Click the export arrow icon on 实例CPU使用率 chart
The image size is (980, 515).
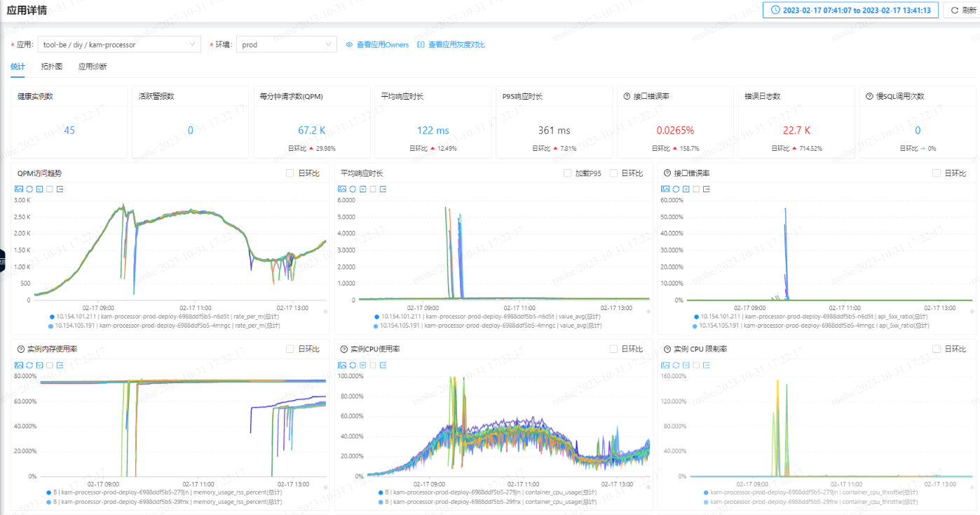pyautogui.click(x=384, y=365)
